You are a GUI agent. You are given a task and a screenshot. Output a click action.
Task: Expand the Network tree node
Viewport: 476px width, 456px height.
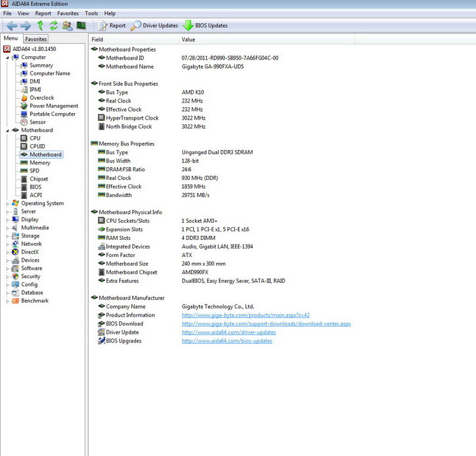(x=7, y=245)
